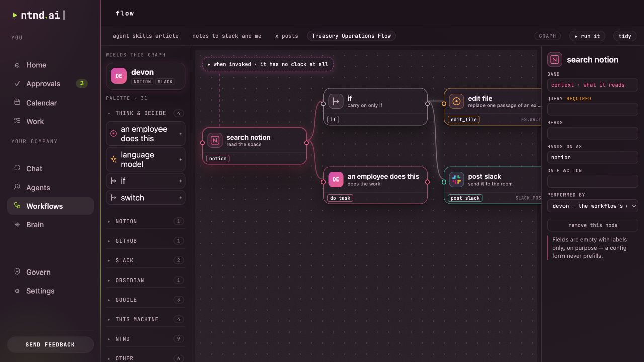
Task: Switch to the x posts tab
Action: coord(286,36)
